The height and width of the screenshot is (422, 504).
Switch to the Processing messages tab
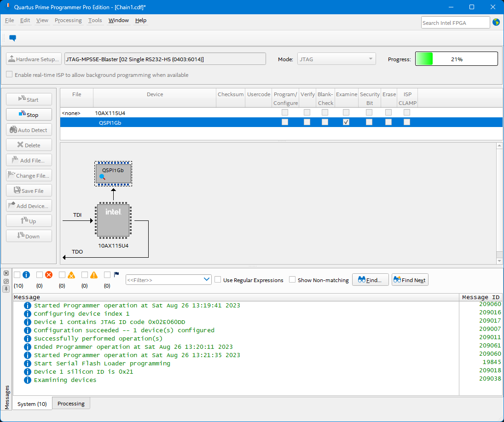pos(71,403)
